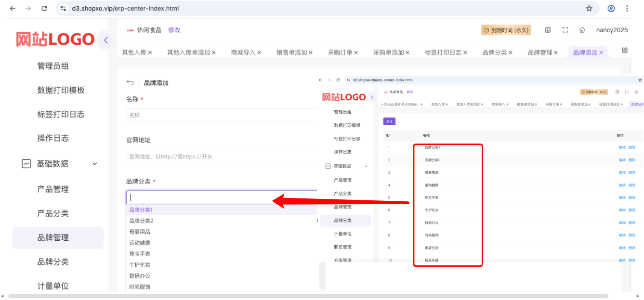This screenshot has width=644, height=300.
Task: Click the return arrow beside 品牌添加 title
Action: coord(130,82)
